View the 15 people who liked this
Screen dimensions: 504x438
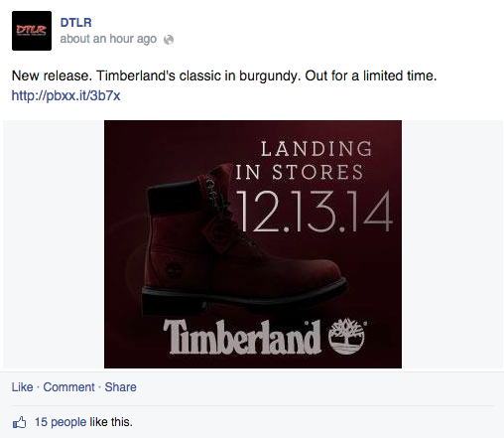(61, 422)
